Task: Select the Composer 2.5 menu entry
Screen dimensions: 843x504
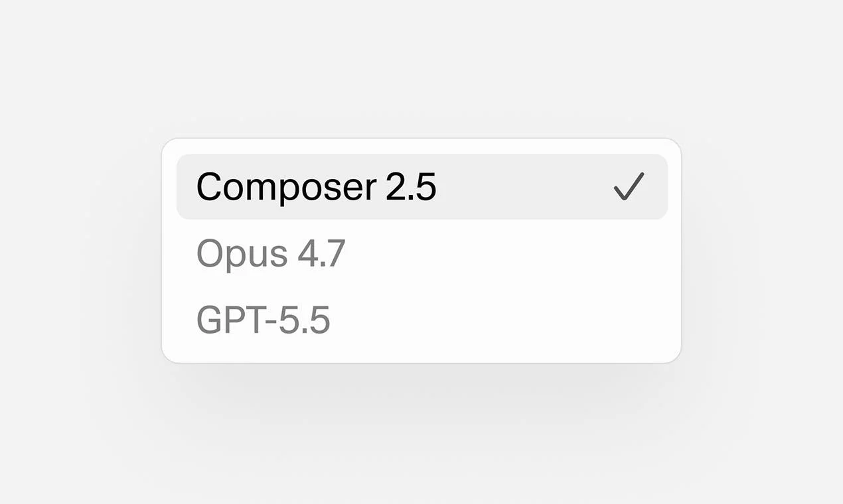Action: [421, 186]
